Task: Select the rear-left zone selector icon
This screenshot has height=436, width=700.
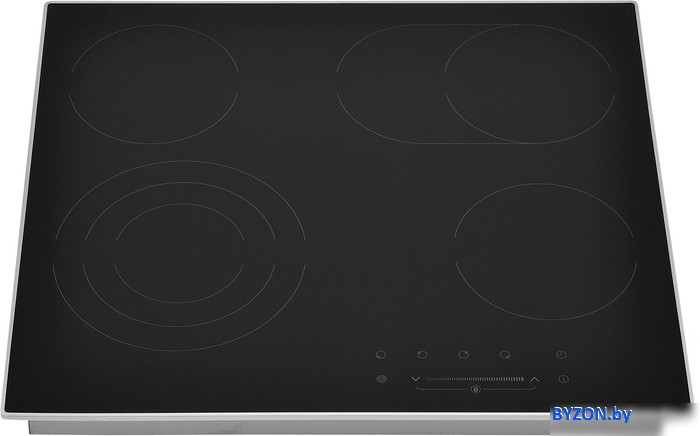Action: [422, 355]
